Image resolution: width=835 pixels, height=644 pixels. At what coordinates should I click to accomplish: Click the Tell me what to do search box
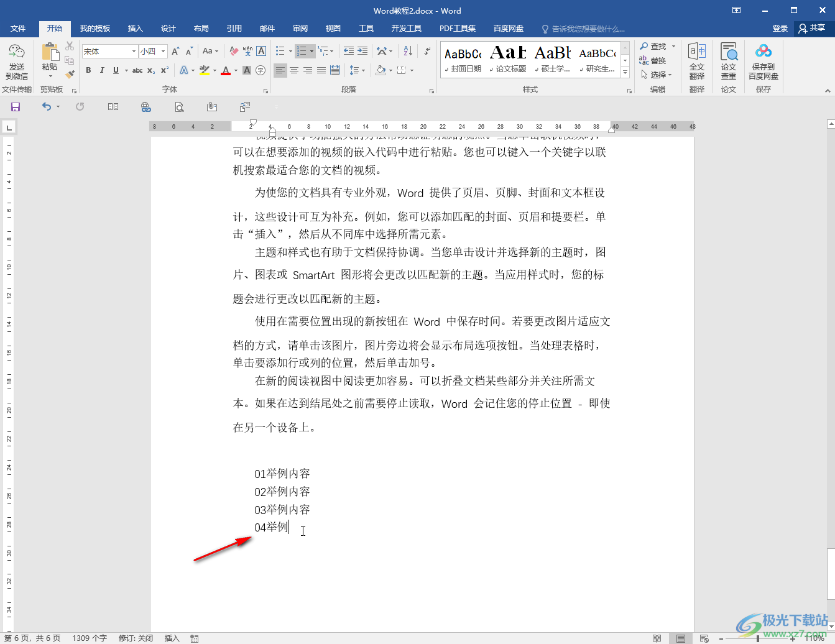point(583,29)
